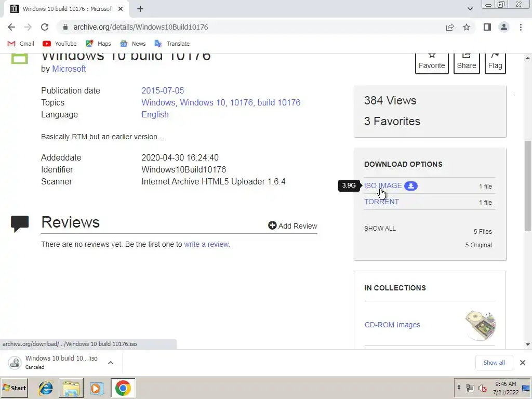Open the News bookmark
The image size is (532, 399).
(x=133, y=44)
